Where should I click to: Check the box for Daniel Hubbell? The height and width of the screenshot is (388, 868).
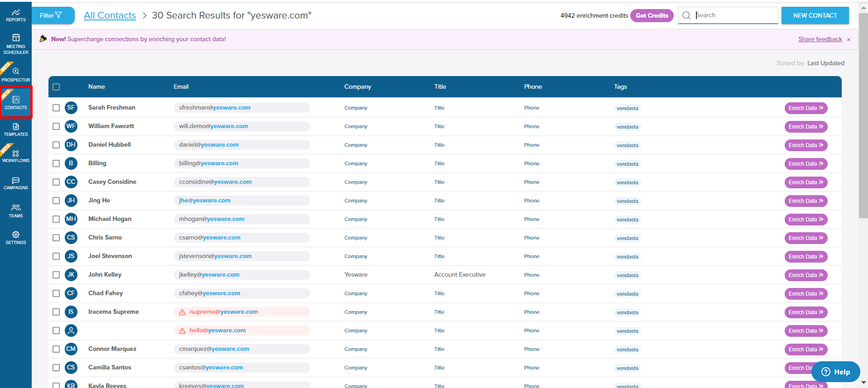pyautogui.click(x=56, y=145)
